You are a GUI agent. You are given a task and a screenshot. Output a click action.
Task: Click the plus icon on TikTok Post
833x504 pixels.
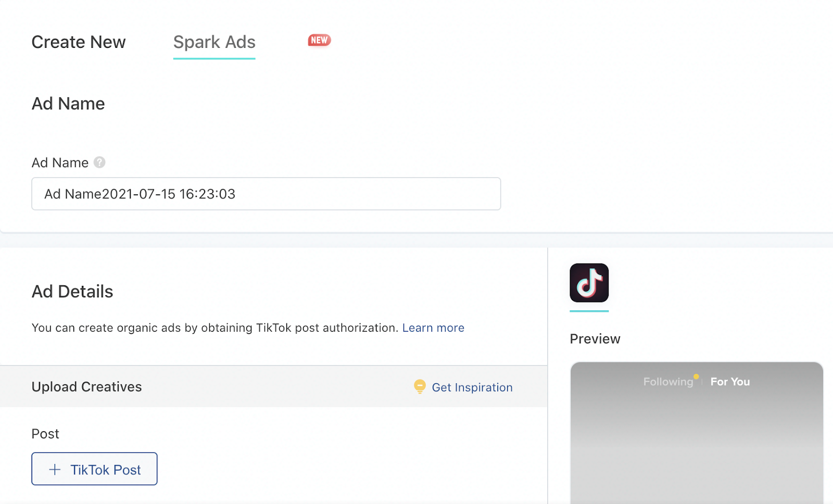point(55,470)
